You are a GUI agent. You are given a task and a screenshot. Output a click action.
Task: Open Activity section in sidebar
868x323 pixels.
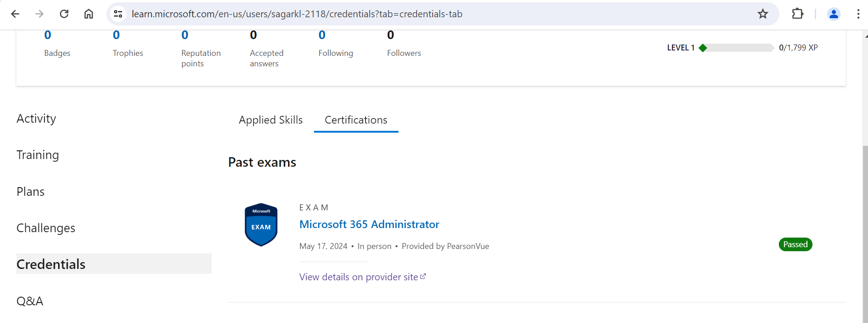pos(36,119)
